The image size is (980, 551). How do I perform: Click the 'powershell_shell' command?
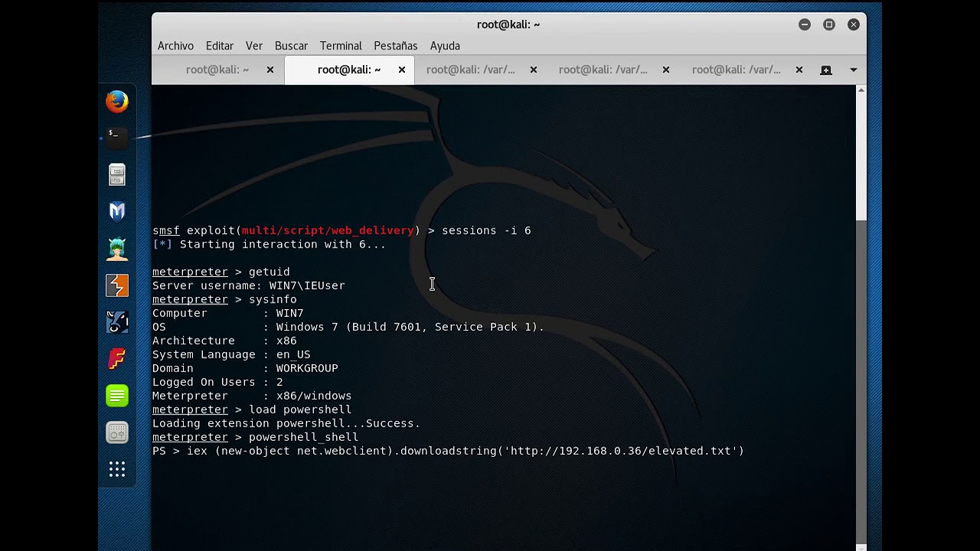tap(303, 437)
